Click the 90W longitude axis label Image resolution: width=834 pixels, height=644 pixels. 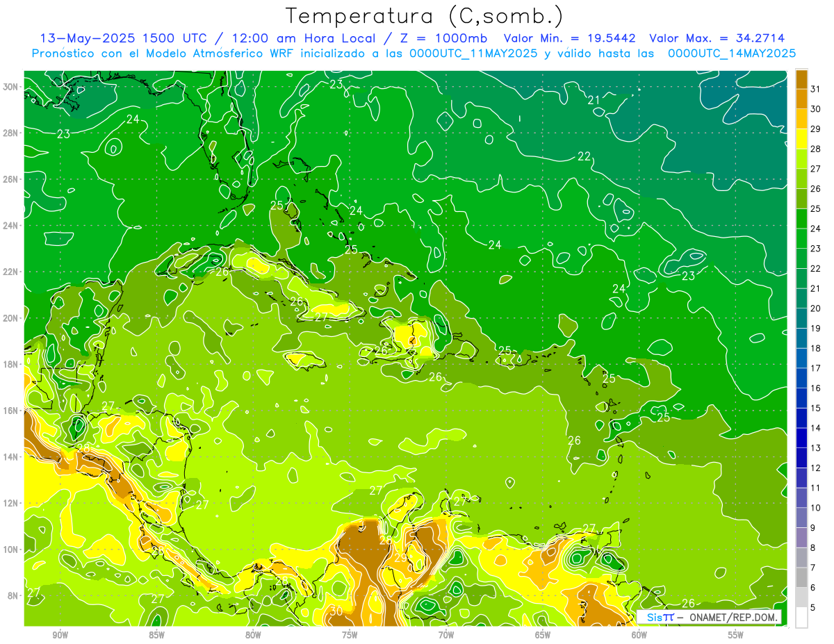point(60,635)
